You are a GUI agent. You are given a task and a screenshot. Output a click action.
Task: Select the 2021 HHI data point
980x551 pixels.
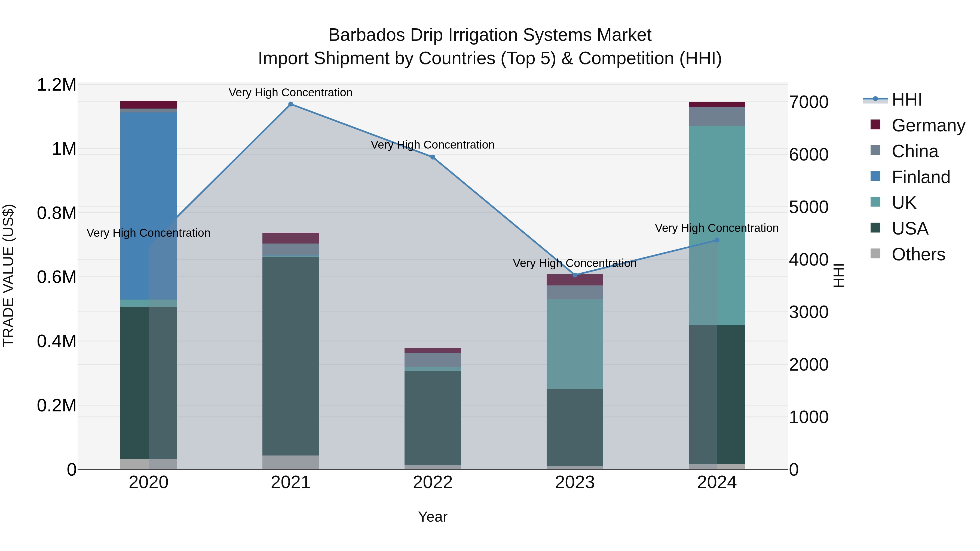[x=291, y=104]
